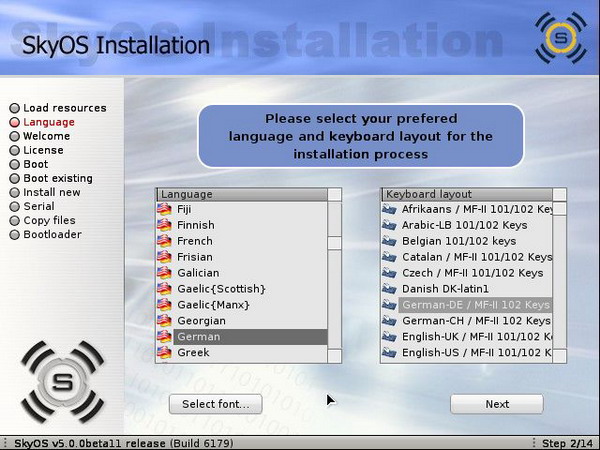Screen dimensions: 600x450
Task: Click Language list scrollbar thumb
Action: coord(335,243)
